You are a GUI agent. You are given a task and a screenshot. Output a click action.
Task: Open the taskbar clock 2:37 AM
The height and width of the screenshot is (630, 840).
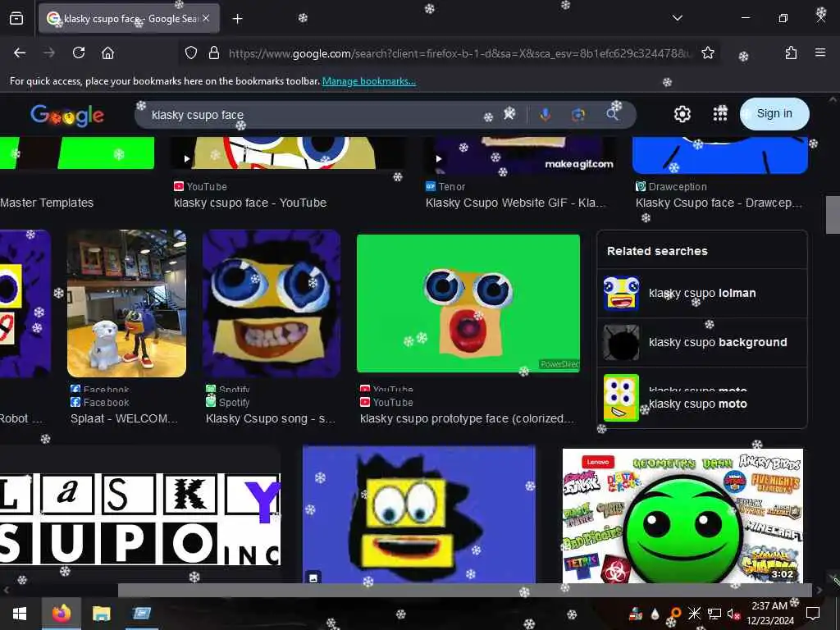point(769,614)
